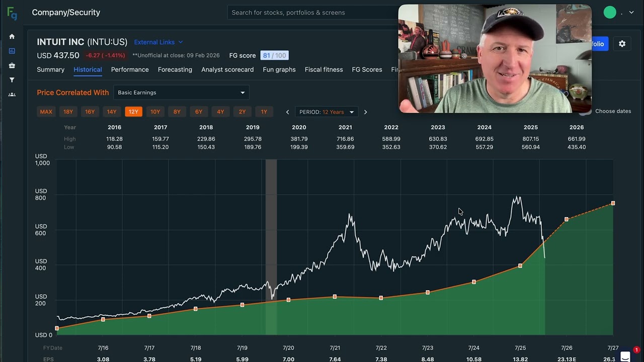Click the 7/27 estimate marker on chart
This screenshot has width=644, height=362.
613,203
